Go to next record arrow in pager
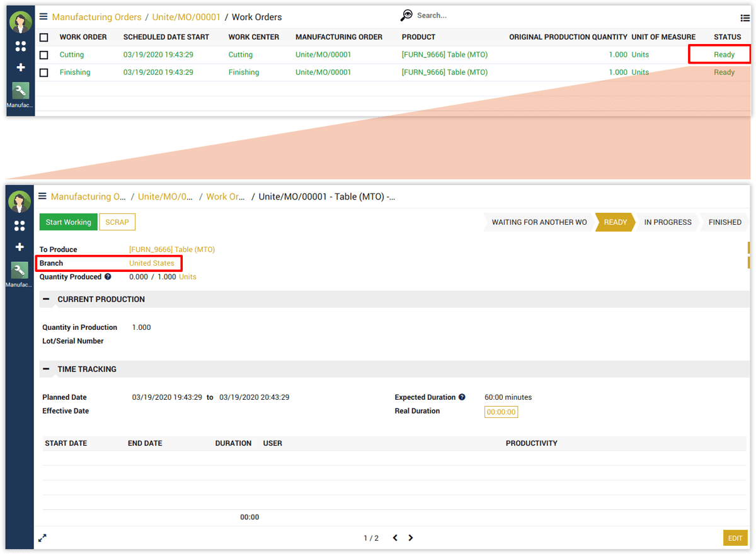Image resolution: width=756 pixels, height=554 pixels. tap(411, 538)
